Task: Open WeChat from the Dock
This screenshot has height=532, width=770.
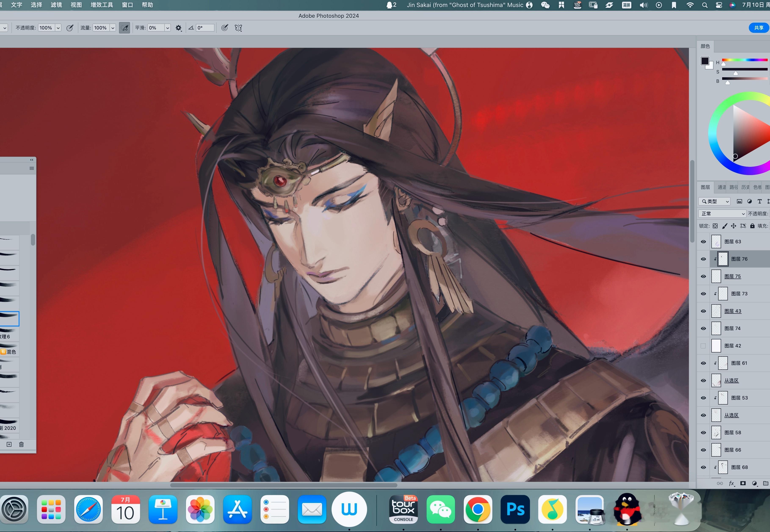Action: 441,509
